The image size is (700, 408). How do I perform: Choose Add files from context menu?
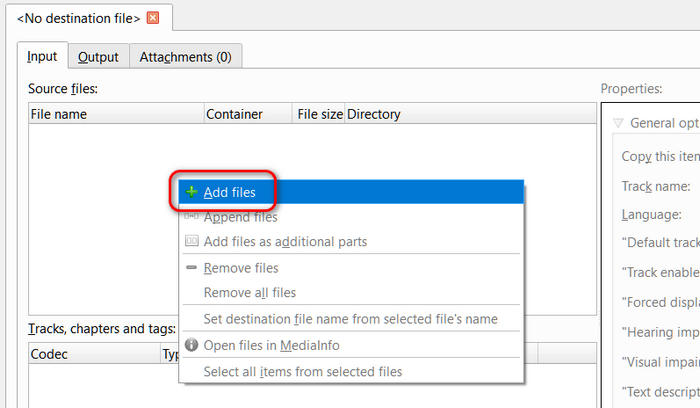pos(351,192)
